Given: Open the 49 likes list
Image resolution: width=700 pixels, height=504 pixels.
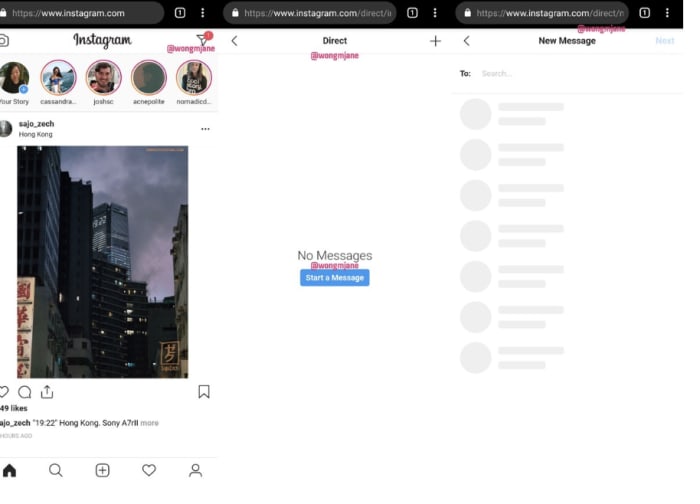Looking at the screenshot, I should pos(13,408).
